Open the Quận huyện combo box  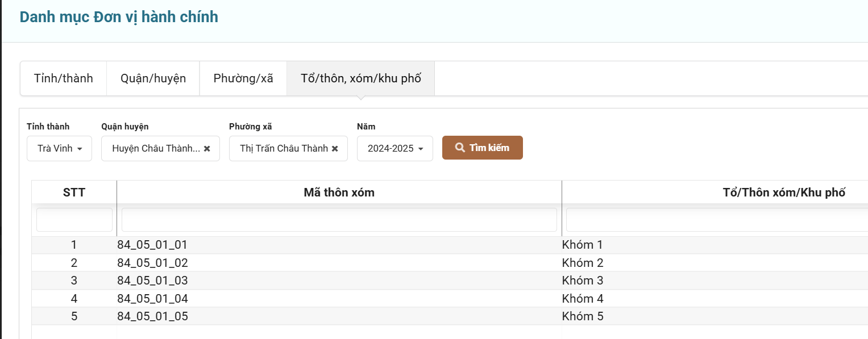click(156, 149)
